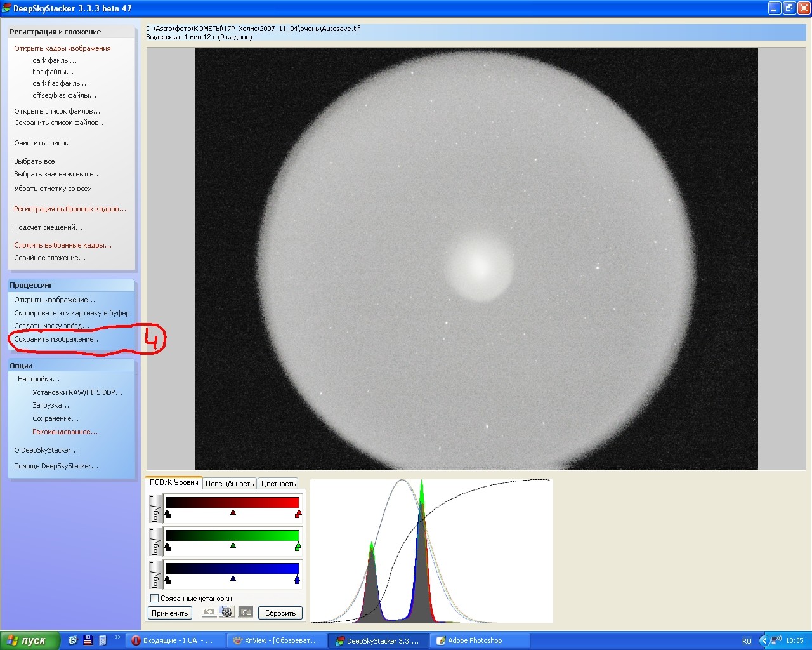
Task: Open Internet Explorer quick launch icon
Action: (73, 640)
